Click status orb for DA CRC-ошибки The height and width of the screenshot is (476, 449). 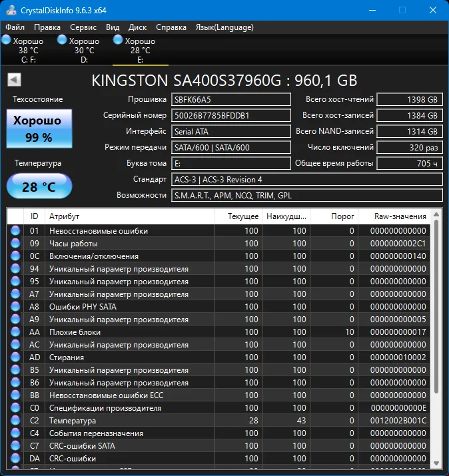[x=15, y=459]
